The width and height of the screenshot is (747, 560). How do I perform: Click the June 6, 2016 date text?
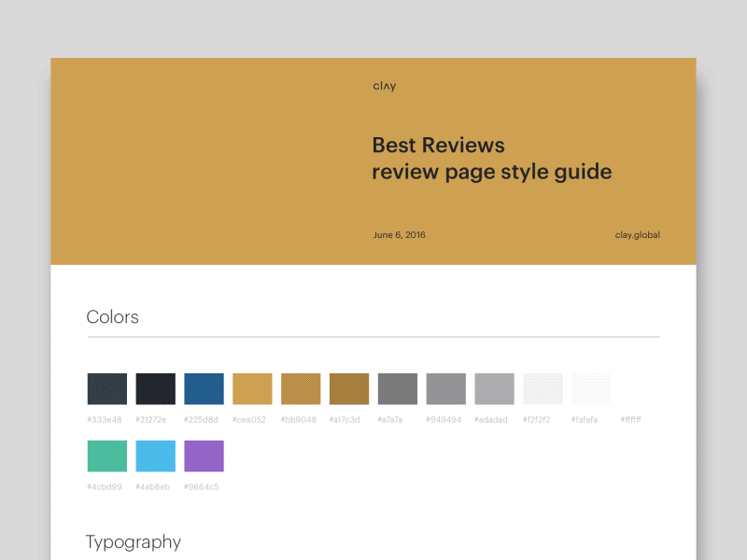pos(399,234)
